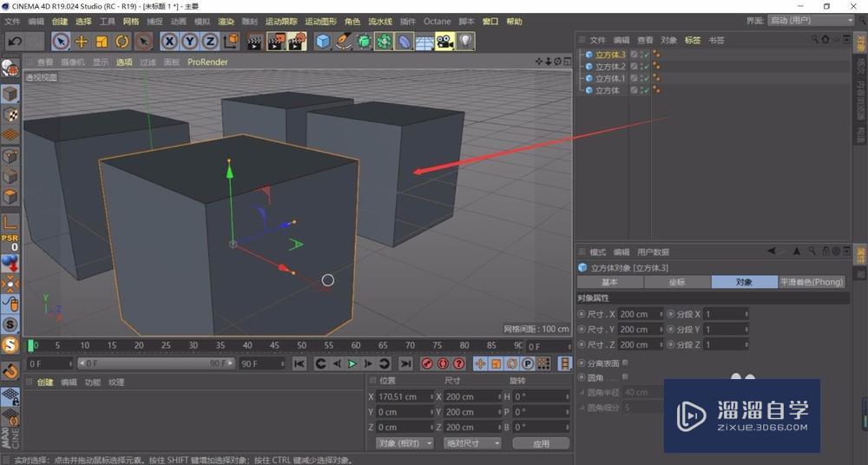Open the 运动图形 menu
Image resolution: width=868 pixels, height=465 pixels.
point(320,22)
